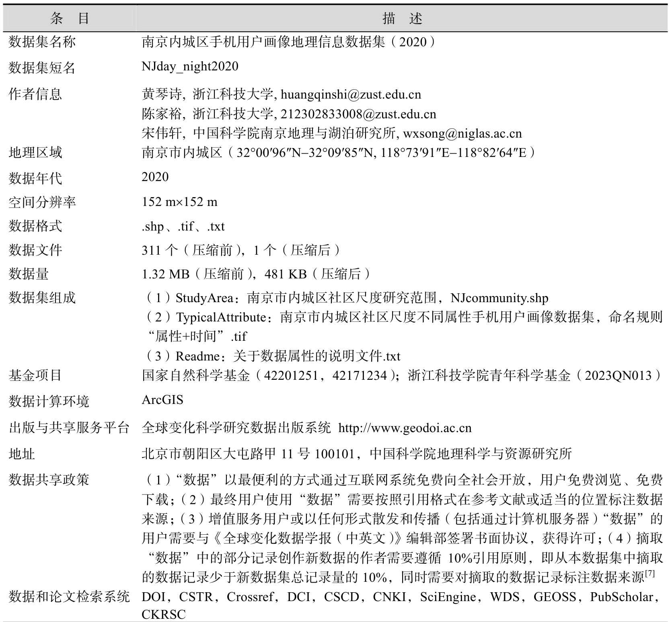Click email huangqinshi@zust.edu.cn

pos(351,95)
